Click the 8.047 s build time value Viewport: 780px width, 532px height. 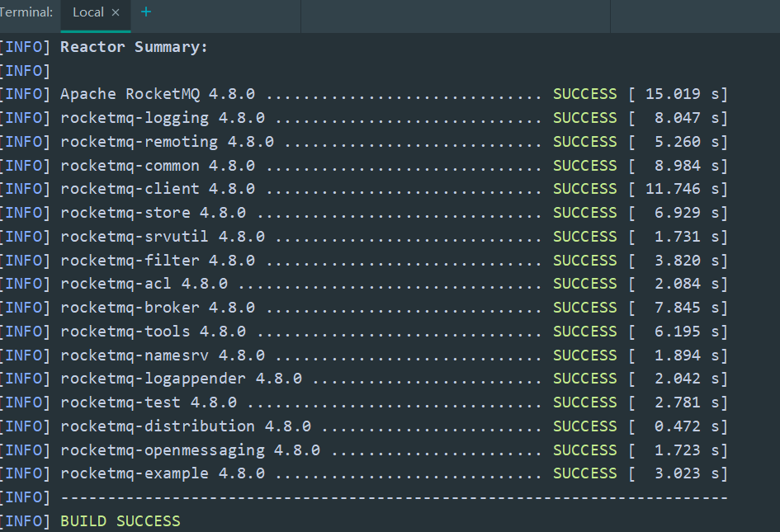click(x=687, y=118)
